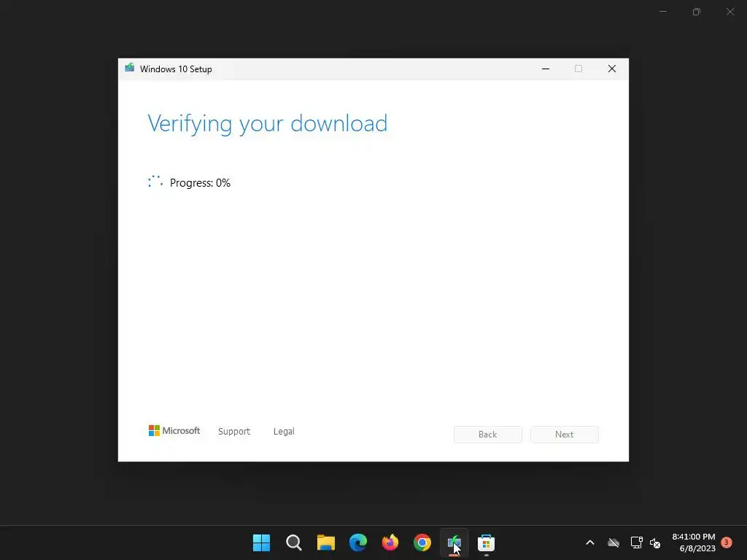Screen dimensions: 747x560
Task: Click the loading spinner next to Progress
Action: (x=155, y=182)
